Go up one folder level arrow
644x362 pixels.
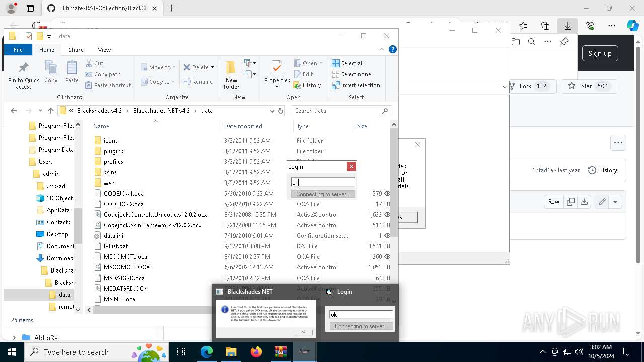pyautogui.click(x=50, y=111)
